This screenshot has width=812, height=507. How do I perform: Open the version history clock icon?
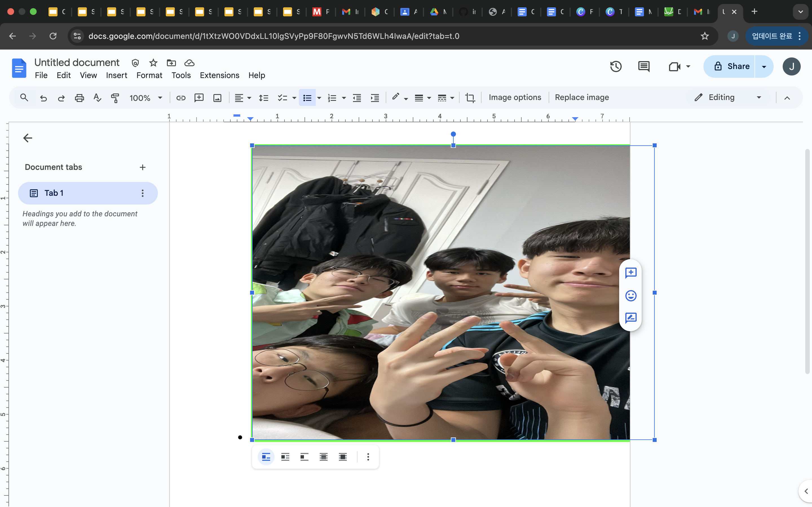[616, 66]
